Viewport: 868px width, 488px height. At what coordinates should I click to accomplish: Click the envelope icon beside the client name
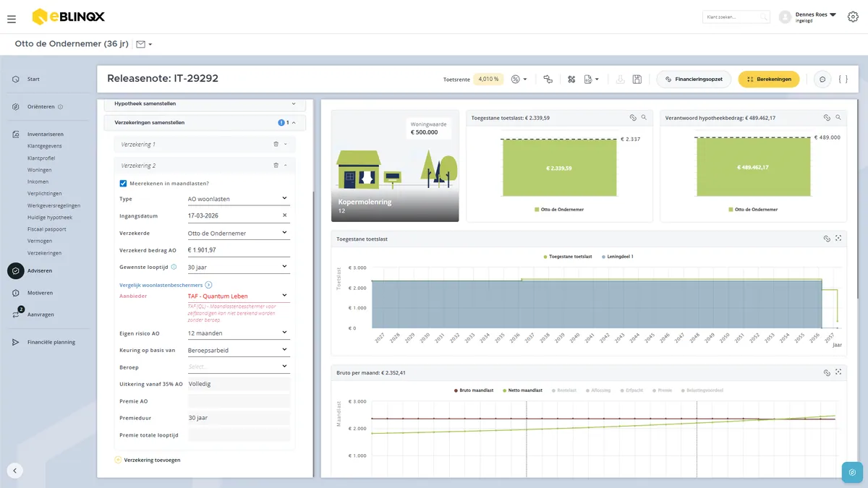pyautogui.click(x=140, y=44)
